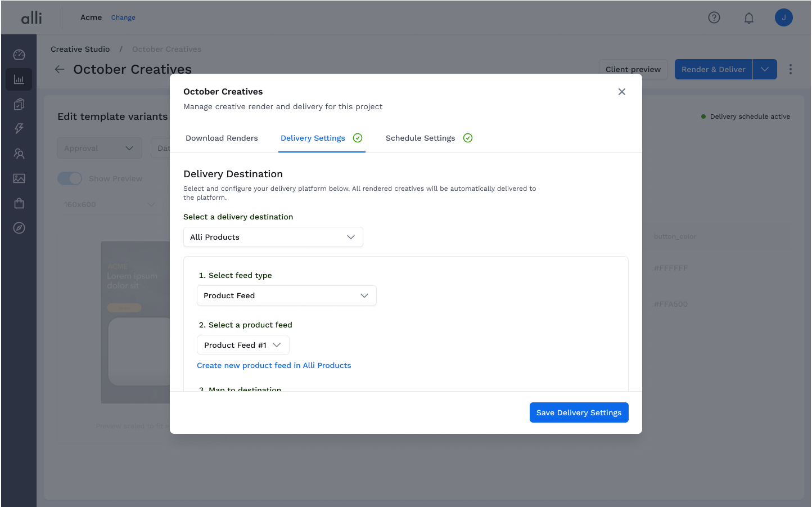Toggle the Show Preview switch

[70, 178]
